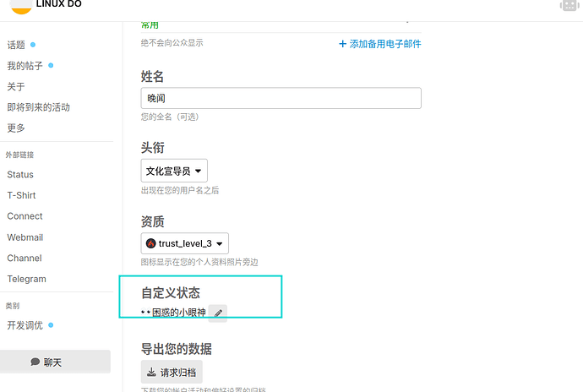Open the 聊天 button in the sidebar
This screenshot has width=583, height=392.
coord(55,362)
